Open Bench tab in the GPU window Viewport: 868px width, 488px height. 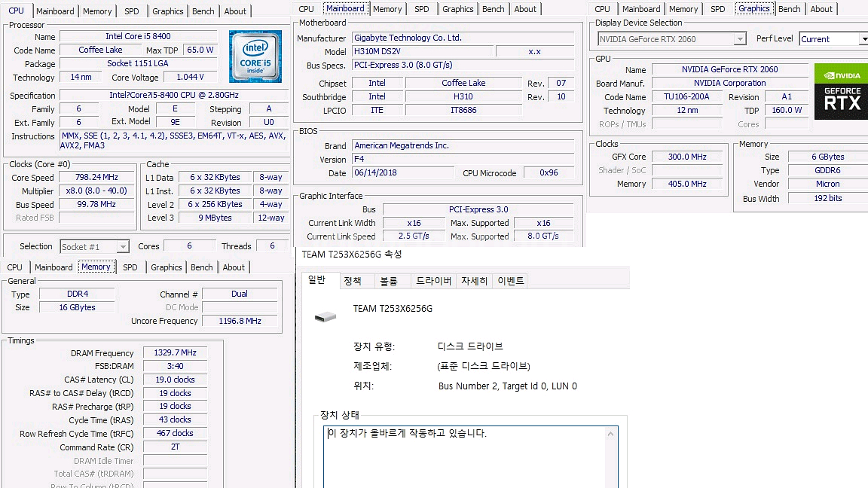pos(790,9)
